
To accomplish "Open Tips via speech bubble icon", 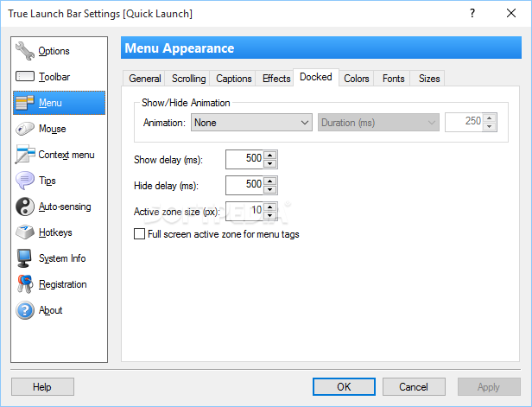I will click(x=25, y=181).
